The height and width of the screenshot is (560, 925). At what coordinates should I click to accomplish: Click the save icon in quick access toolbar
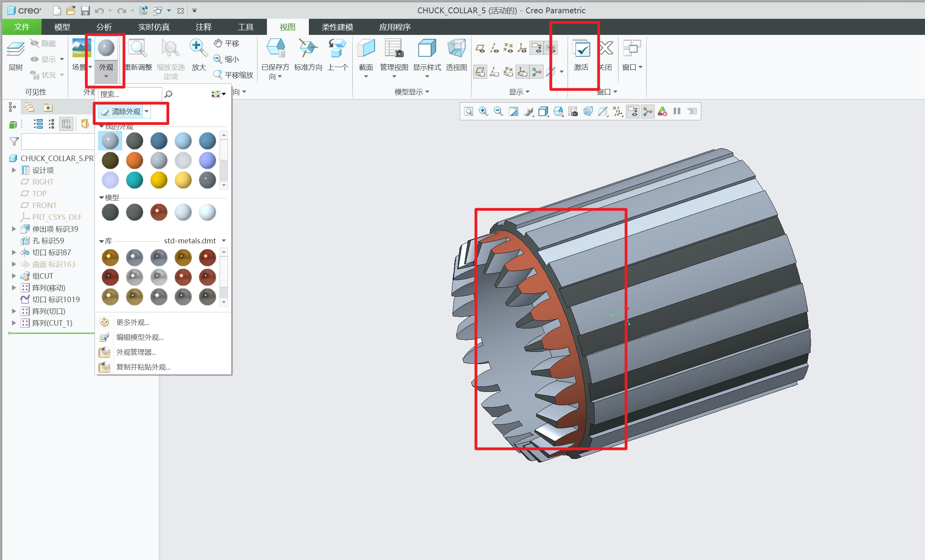85,11
